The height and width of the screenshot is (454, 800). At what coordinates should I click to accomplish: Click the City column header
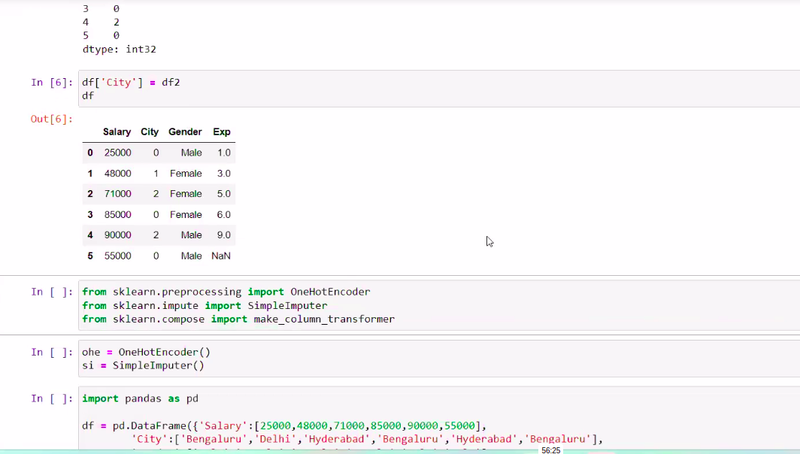(x=150, y=132)
